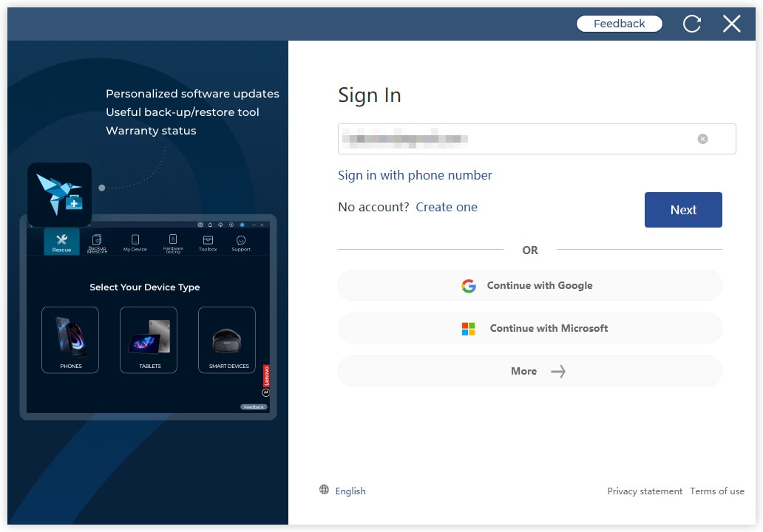Click 'Select Your Device Type' heading
Image resolution: width=763 pixels, height=532 pixels.
(144, 287)
